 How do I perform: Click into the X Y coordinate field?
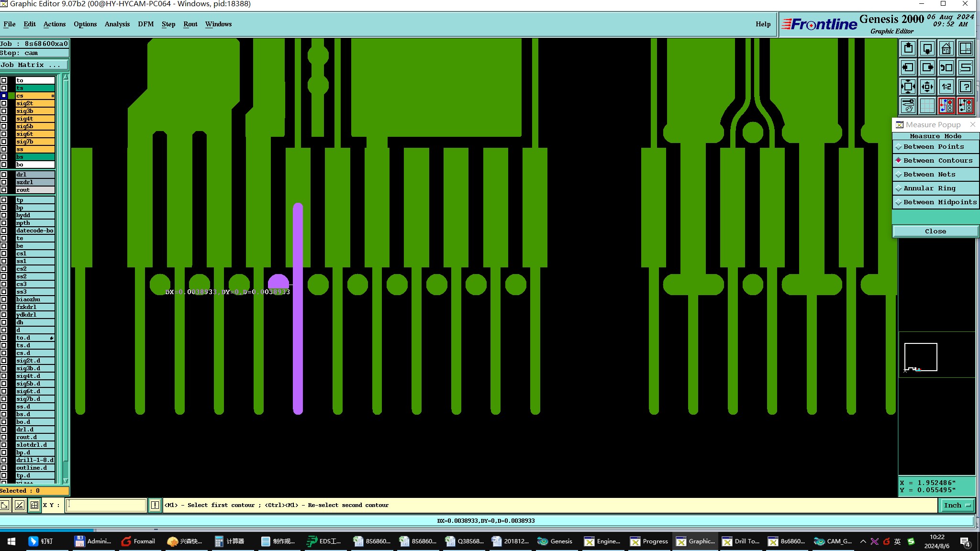coord(105,505)
